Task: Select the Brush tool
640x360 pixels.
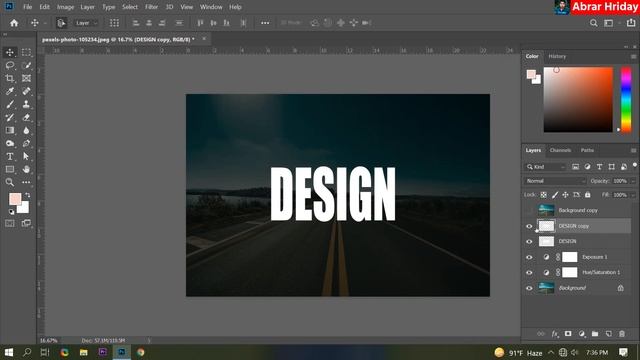Action: tap(10, 104)
